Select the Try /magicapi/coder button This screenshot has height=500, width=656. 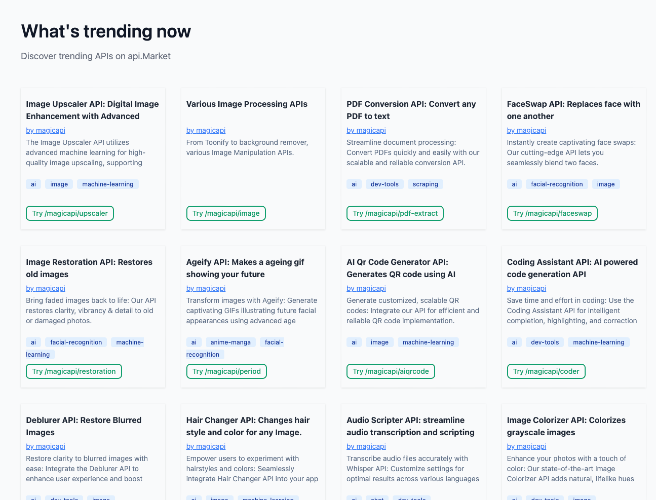[546, 372]
